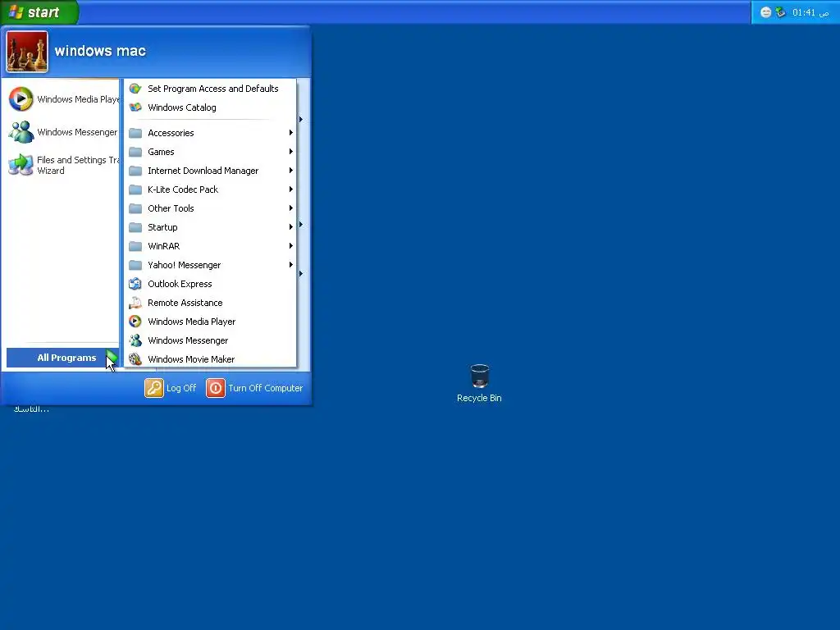Click the "windows mac" user name
The image size is (840, 630).
(x=100, y=51)
